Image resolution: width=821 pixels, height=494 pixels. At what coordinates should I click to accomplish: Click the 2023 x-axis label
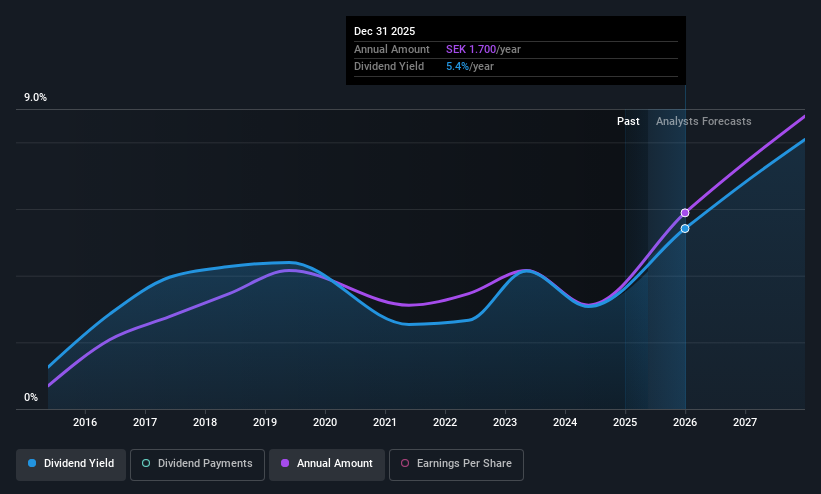coord(505,422)
